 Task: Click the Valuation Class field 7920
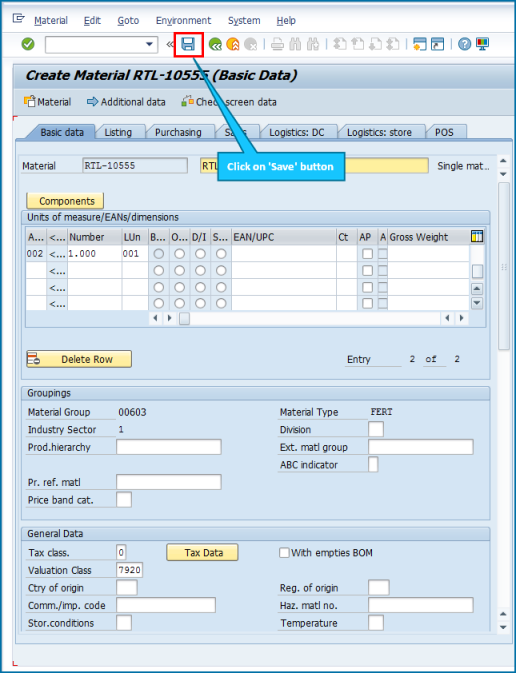click(130, 570)
